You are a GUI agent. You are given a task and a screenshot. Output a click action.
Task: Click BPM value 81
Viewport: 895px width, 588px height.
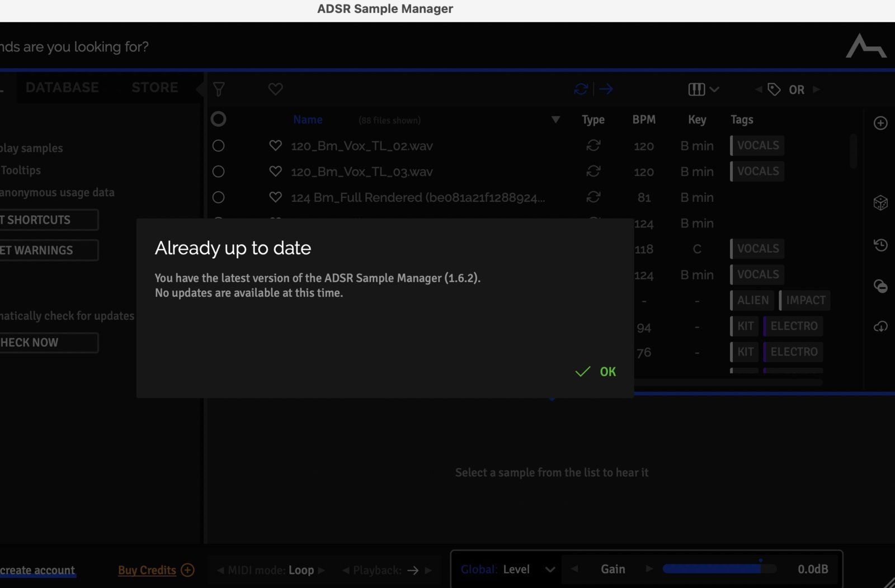(x=644, y=197)
